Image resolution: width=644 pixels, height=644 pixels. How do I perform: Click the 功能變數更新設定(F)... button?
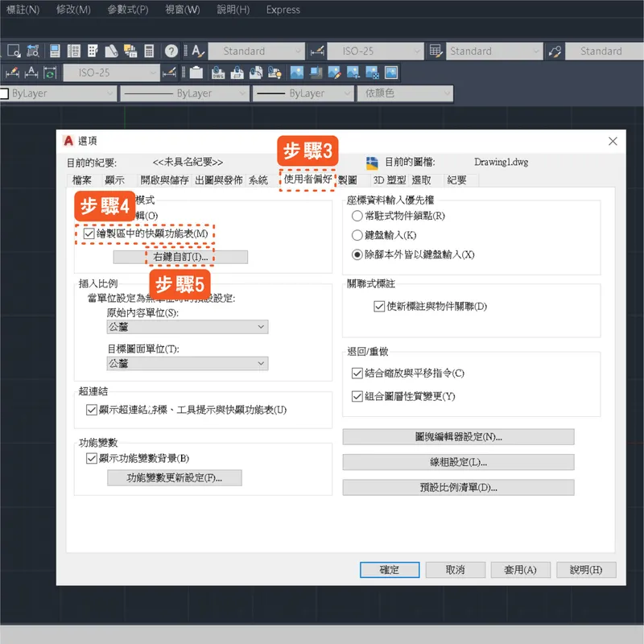pyautogui.click(x=175, y=478)
